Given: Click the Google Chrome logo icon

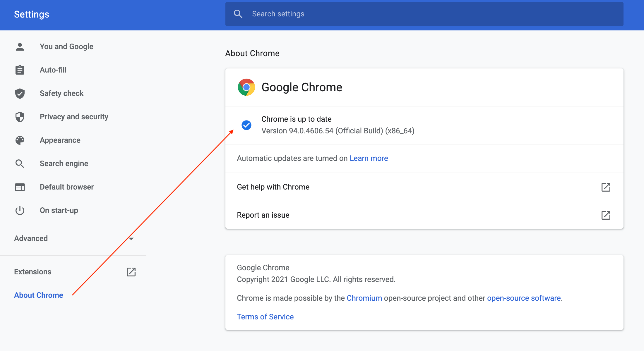Looking at the screenshot, I should click(246, 87).
